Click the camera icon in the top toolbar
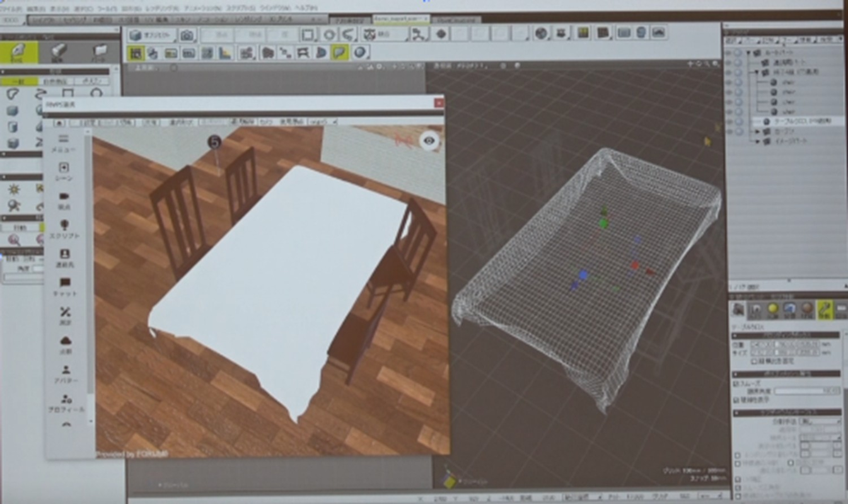The image size is (848, 504). tap(187, 35)
